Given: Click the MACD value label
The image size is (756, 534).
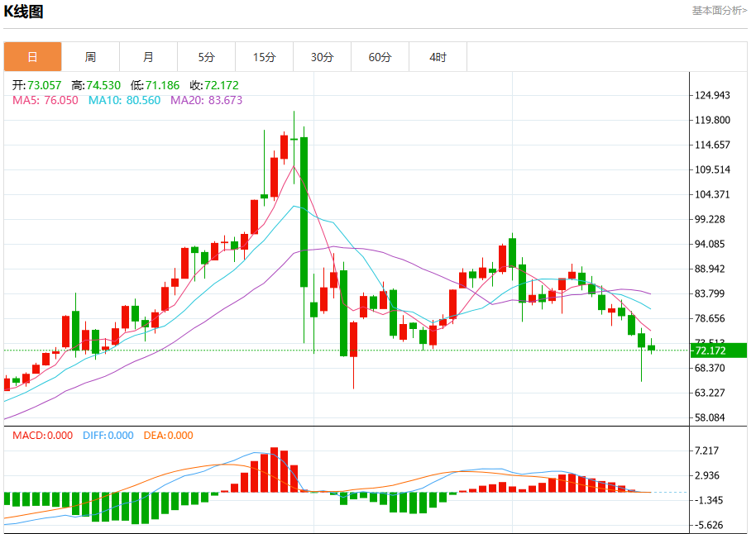Looking at the screenshot, I should point(42,436).
